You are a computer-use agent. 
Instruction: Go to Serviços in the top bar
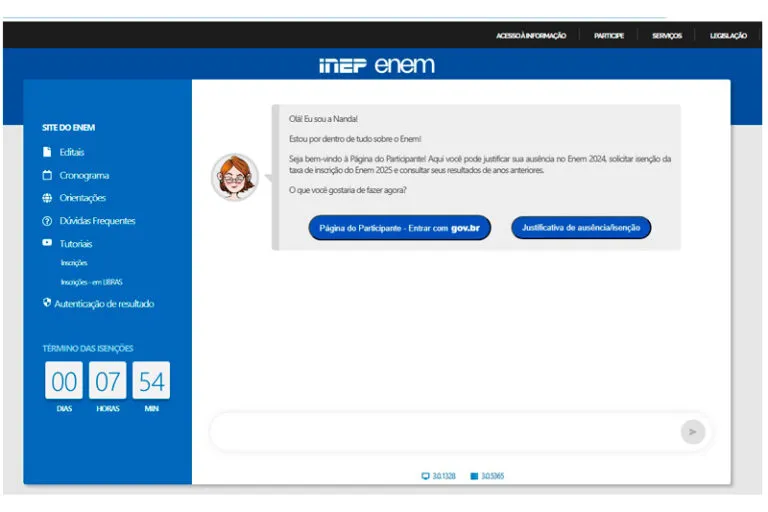(x=666, y=35)
